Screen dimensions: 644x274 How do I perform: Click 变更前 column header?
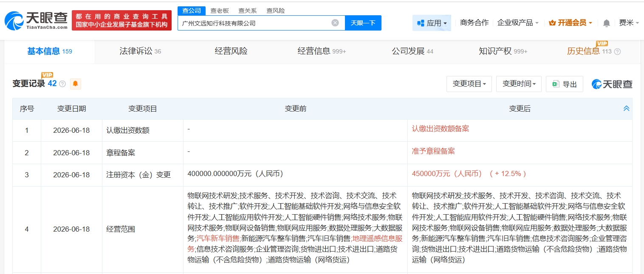[295, 109]
